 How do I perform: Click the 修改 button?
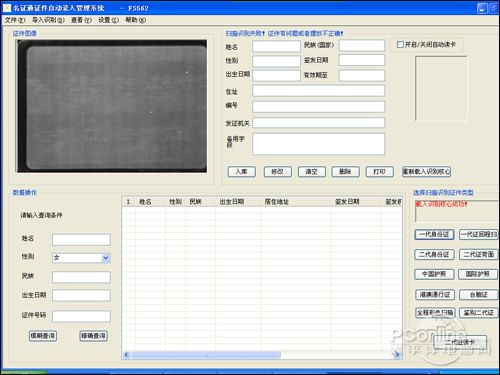coord(277,172)
